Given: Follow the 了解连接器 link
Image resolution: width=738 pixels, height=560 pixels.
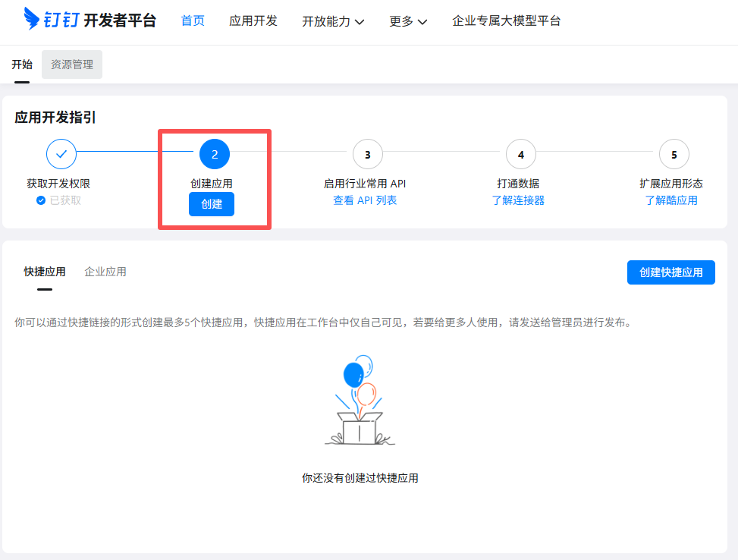Looking at the screenshot, I should [x=518, y=200].
